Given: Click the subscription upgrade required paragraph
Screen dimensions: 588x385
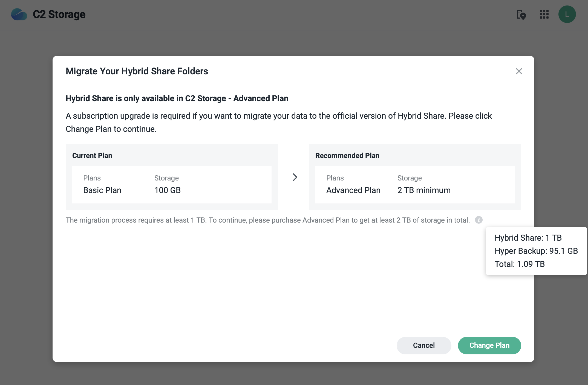Looking at the screenshot, I should coord(279,122).
